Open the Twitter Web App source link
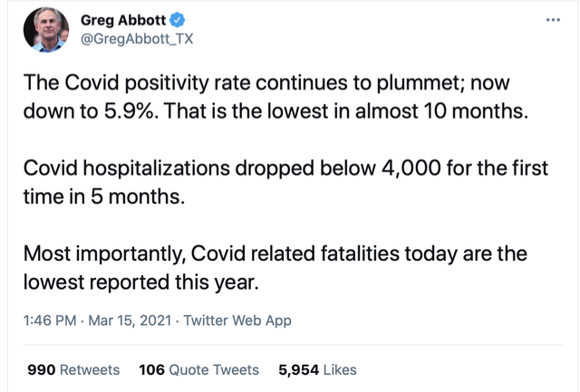This screenshot has height=392, width=580. (x=237, y=320)
